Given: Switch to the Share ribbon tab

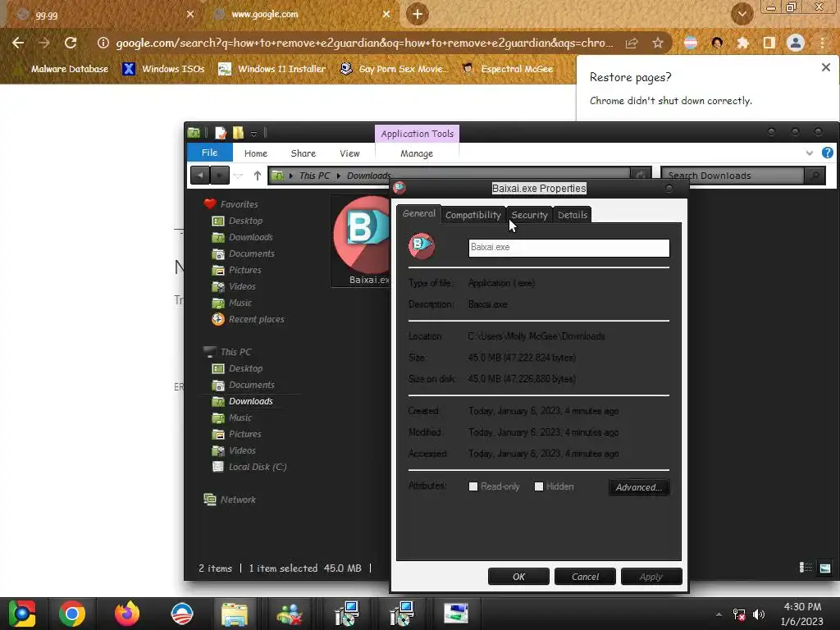Looking at the screenshot, I should [304, 153].
